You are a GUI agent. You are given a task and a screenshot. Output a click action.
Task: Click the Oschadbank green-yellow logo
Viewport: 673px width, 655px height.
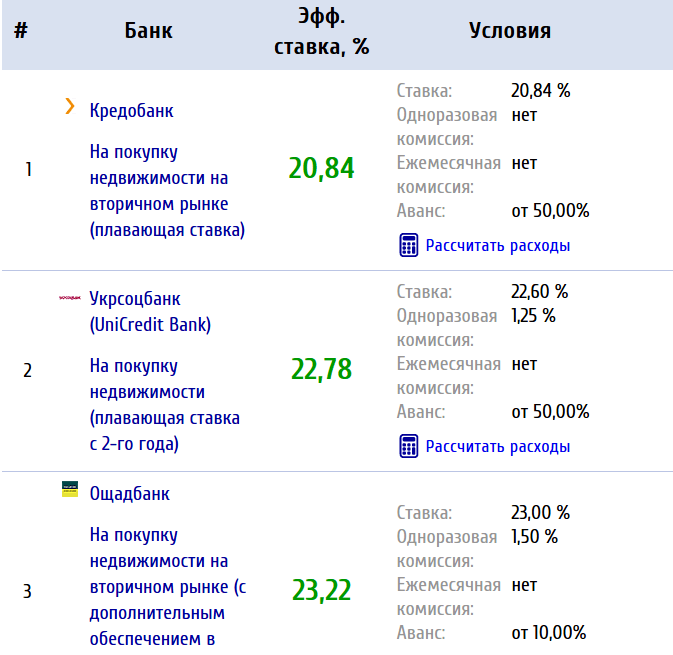70,489
